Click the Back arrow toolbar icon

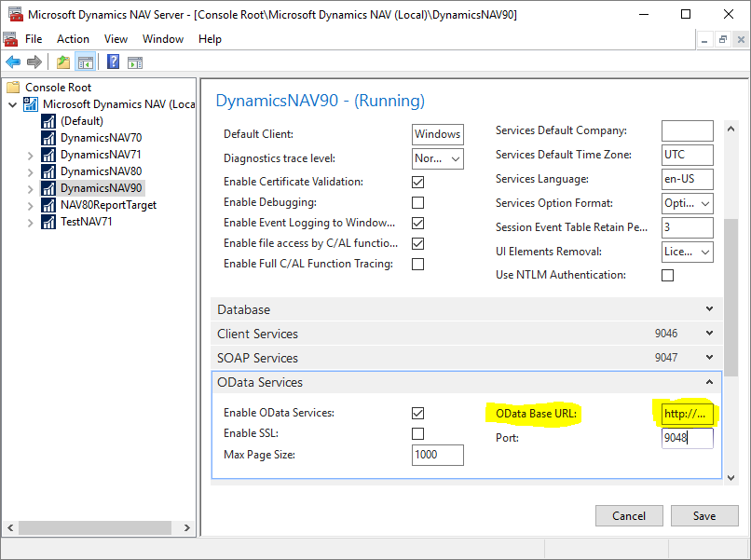pyautogui.click(x=13, y=62)
